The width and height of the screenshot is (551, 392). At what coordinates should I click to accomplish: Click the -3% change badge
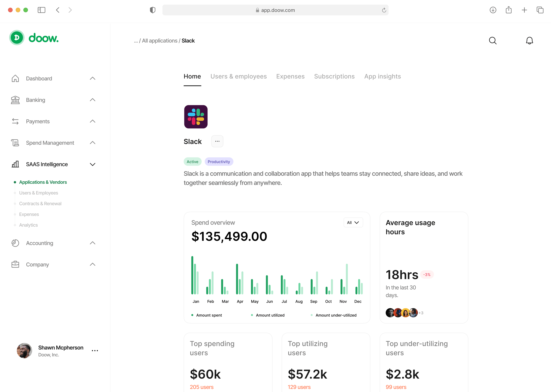[x=427, y=275]
